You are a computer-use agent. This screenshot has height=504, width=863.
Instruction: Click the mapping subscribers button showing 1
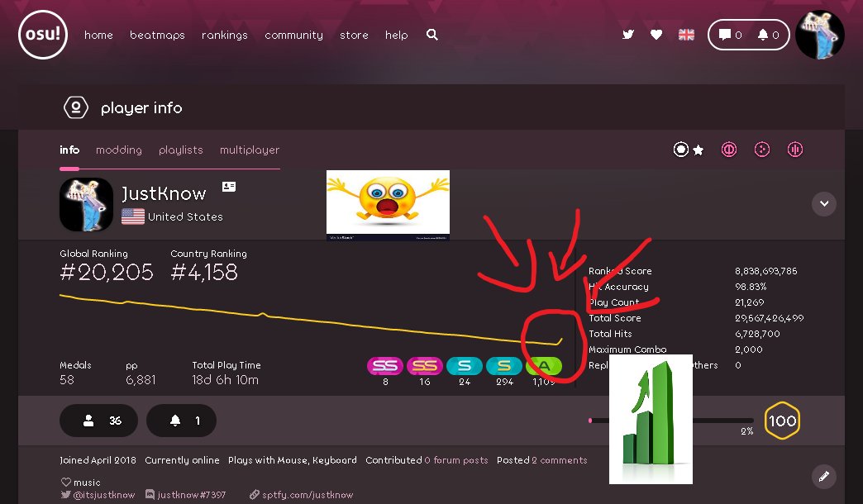(x=181, y=421)
